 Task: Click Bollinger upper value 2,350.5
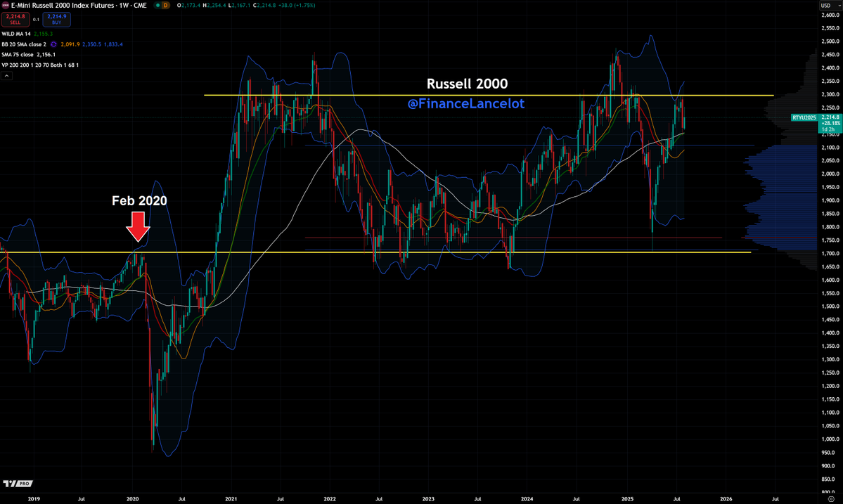click(x=91, y=44)
